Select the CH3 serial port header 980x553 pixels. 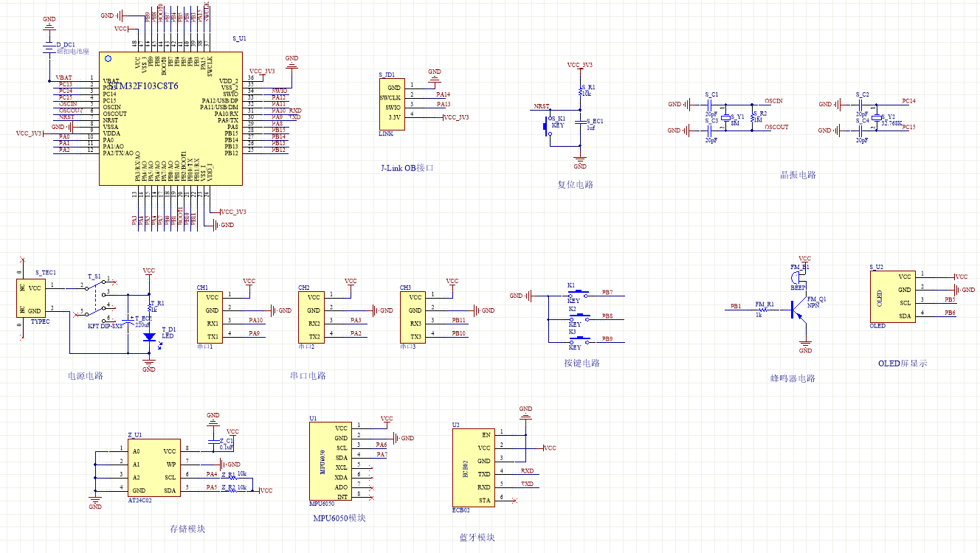point(413,316)
